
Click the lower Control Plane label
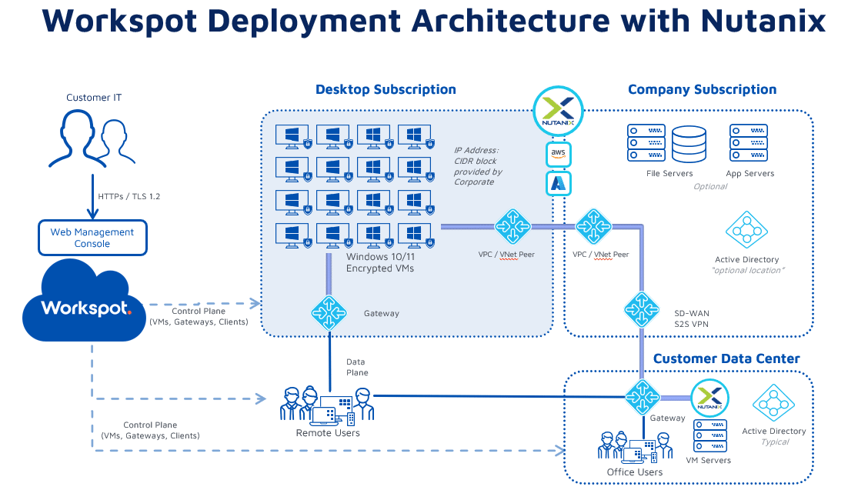coord(150,430)
